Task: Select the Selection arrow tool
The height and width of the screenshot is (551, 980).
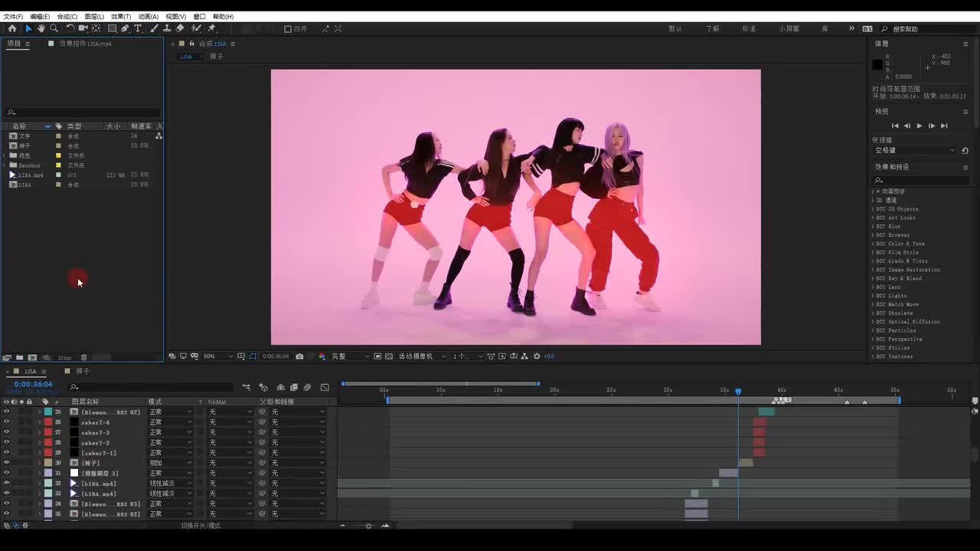Action: pyautogui.click(x=28, y=28)
